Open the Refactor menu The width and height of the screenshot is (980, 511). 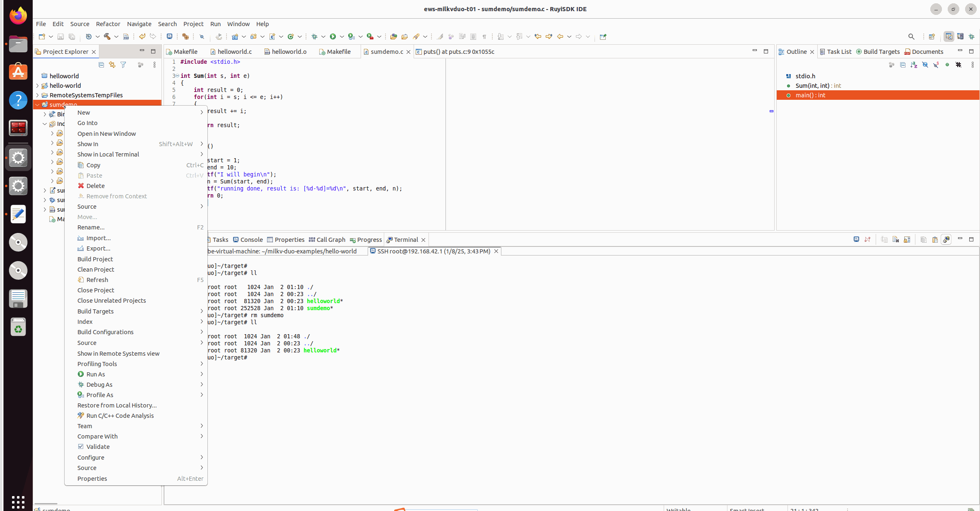108,24
